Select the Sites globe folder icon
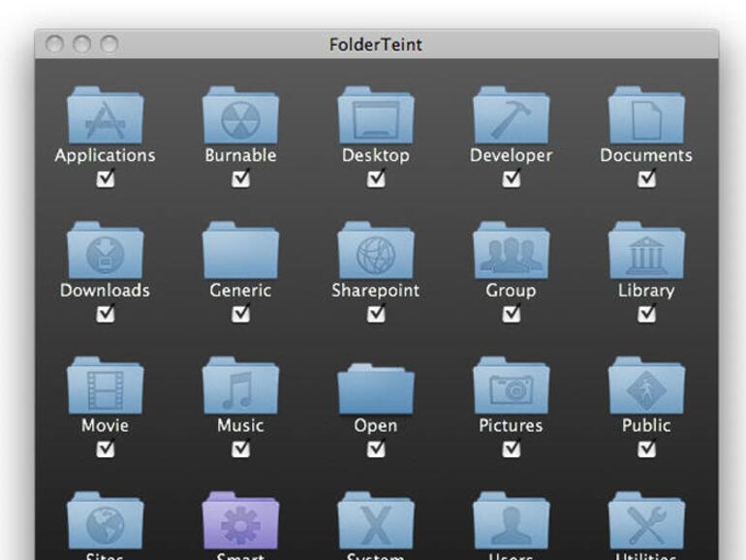 (x=106, y=520)
